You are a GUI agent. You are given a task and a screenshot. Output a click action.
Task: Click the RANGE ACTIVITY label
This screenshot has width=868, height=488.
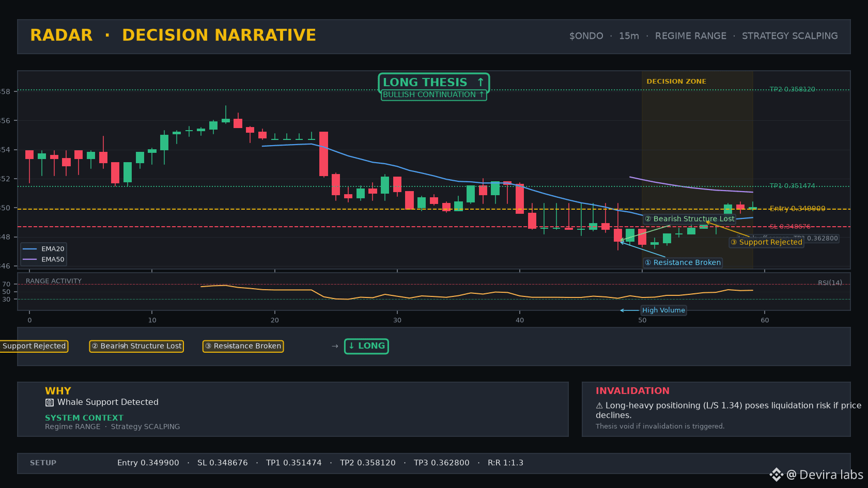click(x=54, y=281)
